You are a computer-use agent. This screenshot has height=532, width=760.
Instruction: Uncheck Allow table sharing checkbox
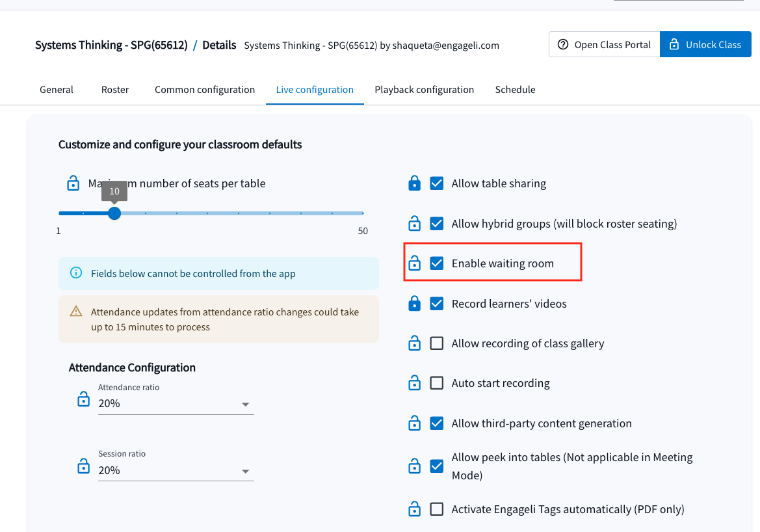(x=437, y=183)
